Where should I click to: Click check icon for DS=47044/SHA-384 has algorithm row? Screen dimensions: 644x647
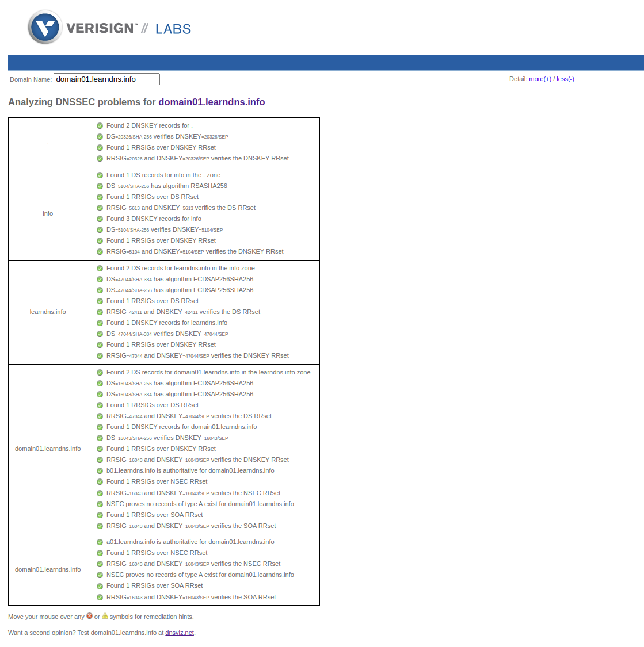(100, 280)
